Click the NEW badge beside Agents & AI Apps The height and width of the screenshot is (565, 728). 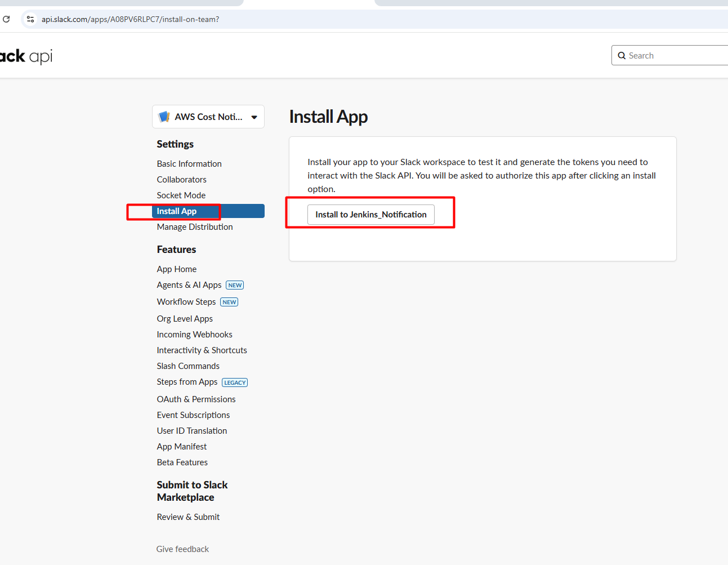(235, 286)
